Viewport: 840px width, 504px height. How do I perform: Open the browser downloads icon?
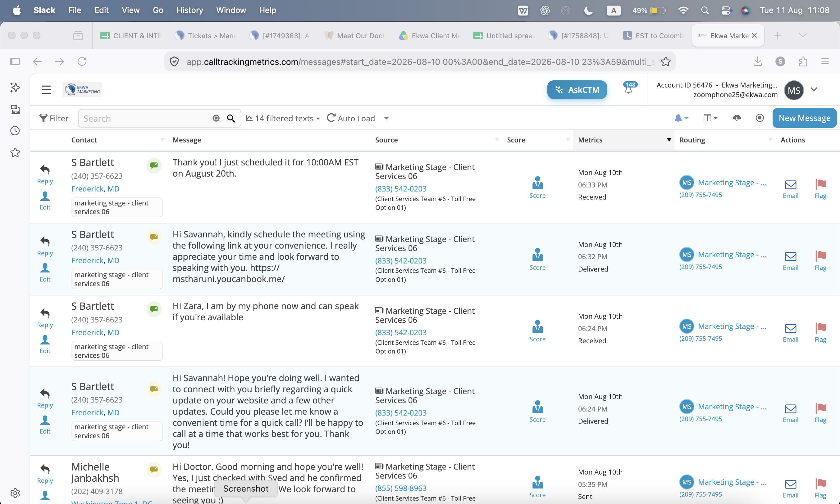click(757, 61)
